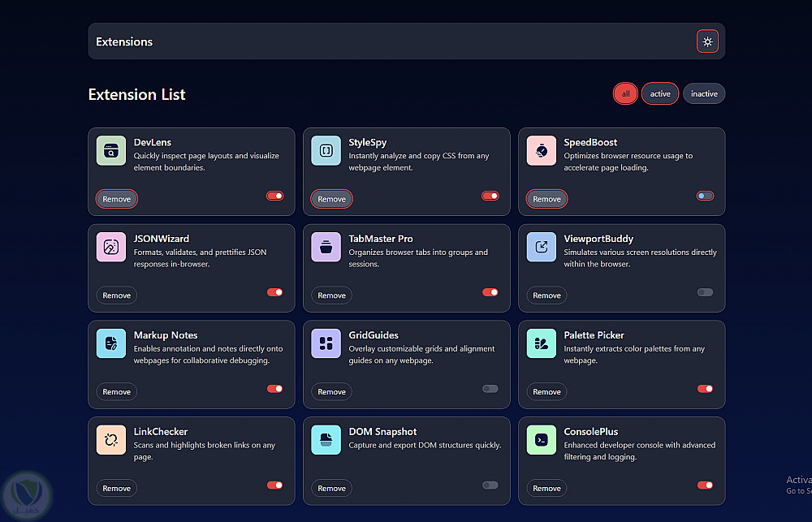Remove the LinkChecker extension
Image resolution: width=812 pixels, height=522 pixels.
point(116,488)
